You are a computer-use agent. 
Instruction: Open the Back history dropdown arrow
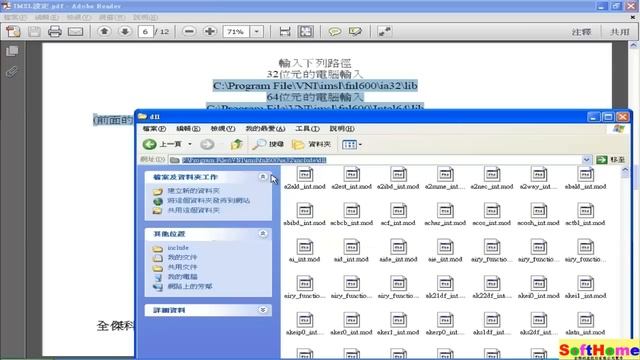pos(190,144)
